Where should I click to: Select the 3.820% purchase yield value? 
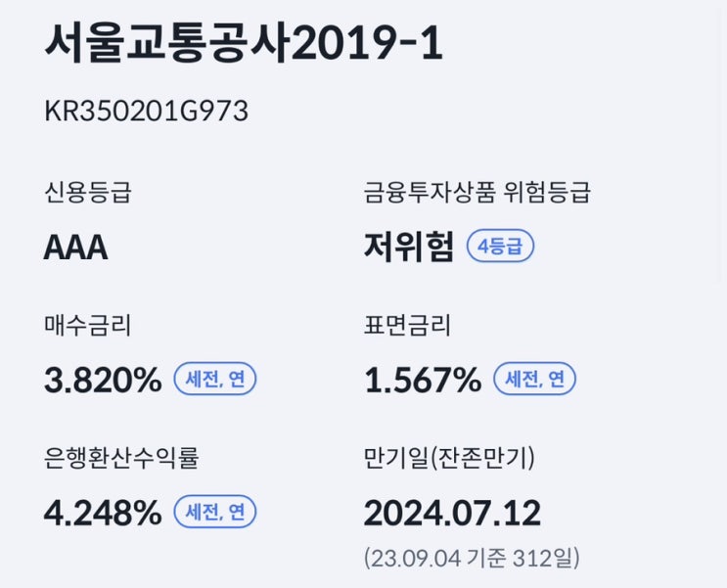click(x=103, y=381)
